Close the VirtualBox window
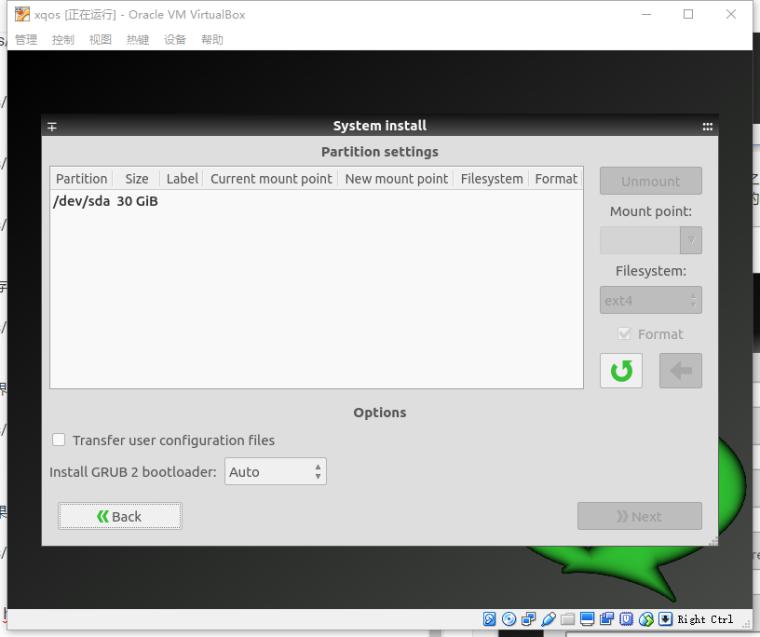 pos(730,15)
